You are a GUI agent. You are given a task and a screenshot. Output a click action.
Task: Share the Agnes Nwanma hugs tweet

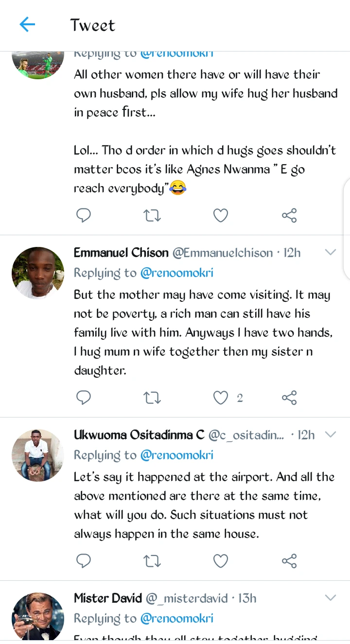pos(289,215)
